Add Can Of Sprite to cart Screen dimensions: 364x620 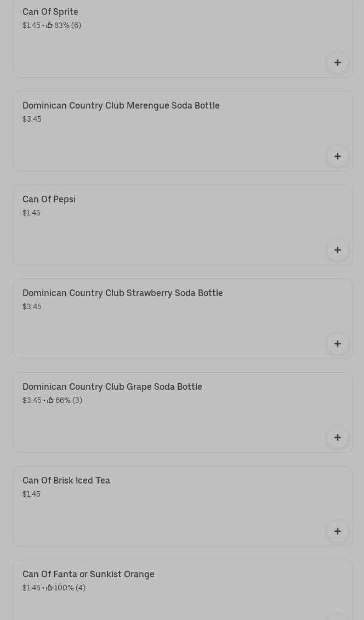337,62
